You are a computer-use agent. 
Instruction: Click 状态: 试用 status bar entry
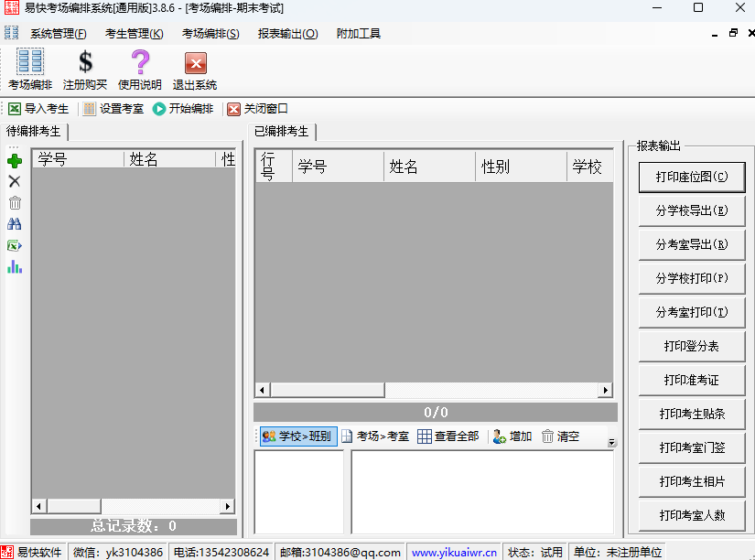535,553
